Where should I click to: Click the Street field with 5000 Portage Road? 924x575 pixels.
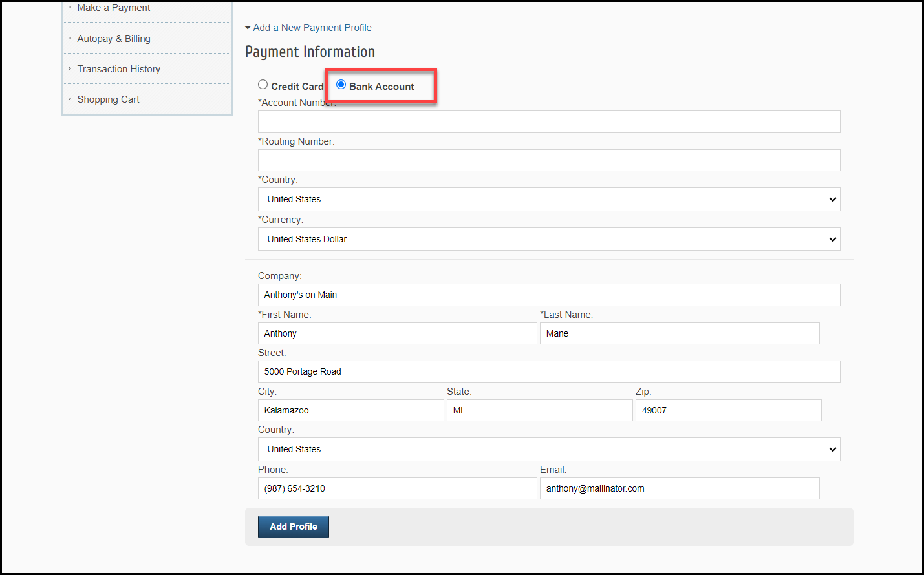[549, 371]
